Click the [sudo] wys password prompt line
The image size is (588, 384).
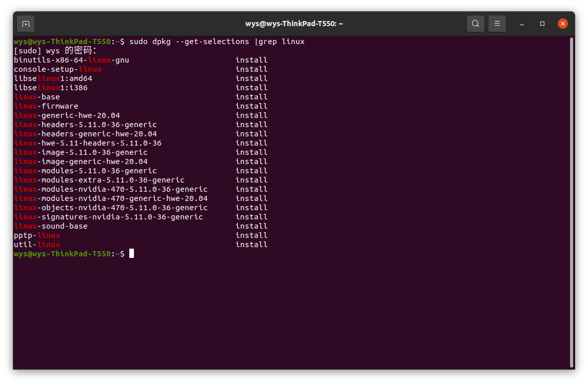click(55, 51)
